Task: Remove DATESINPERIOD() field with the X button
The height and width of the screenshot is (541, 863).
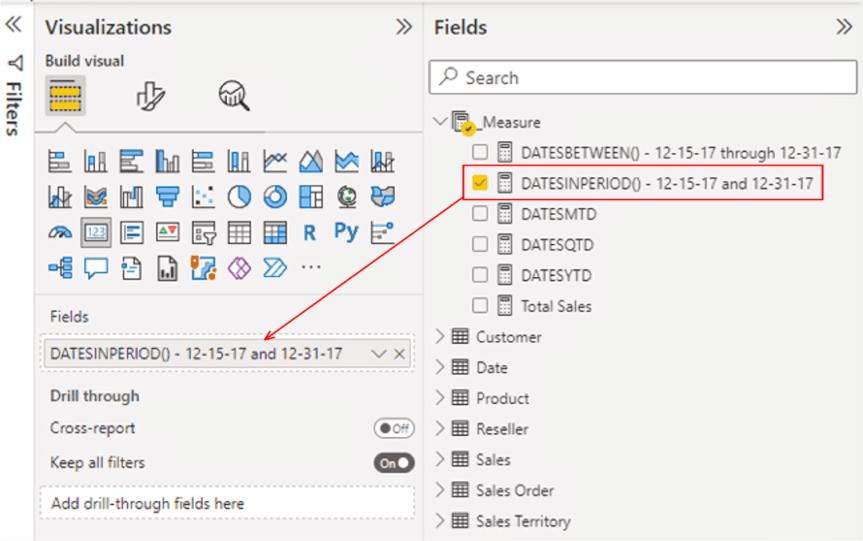Action: tap(400, 354)
